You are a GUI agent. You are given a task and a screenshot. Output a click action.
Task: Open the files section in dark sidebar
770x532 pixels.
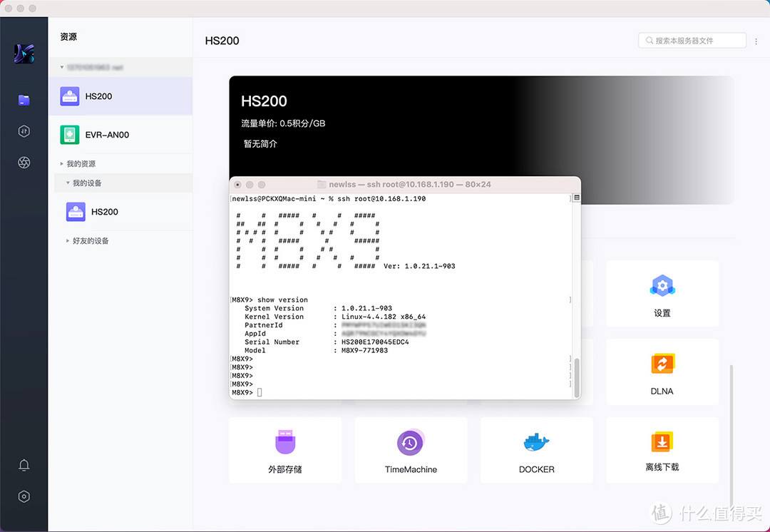click(24, 101)
